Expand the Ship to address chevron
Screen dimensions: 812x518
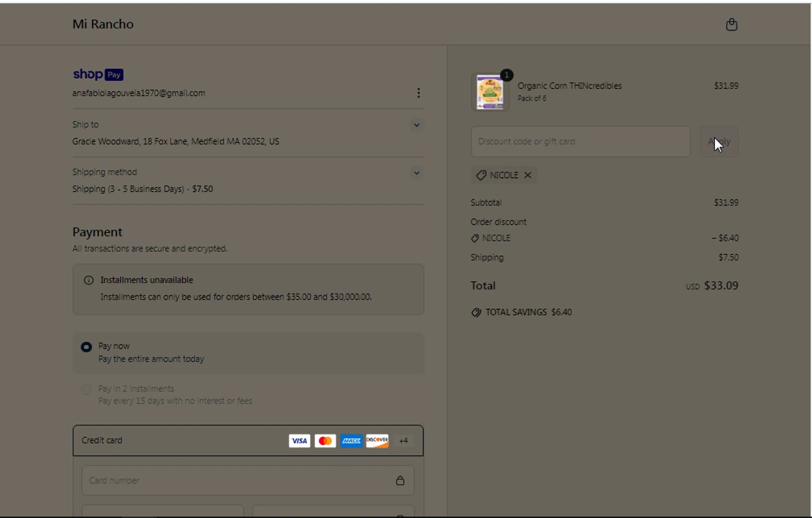(416, 125)
